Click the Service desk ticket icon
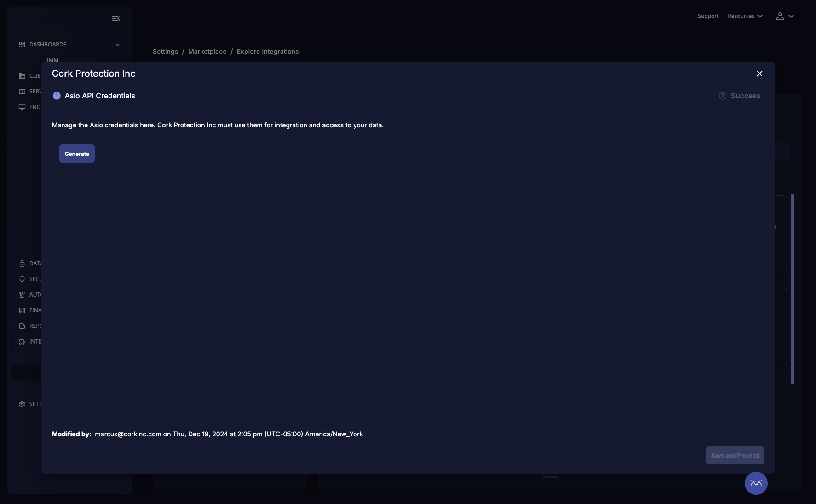Image resolution: width=816 pixels, height=504 pixels. [22, 92]
